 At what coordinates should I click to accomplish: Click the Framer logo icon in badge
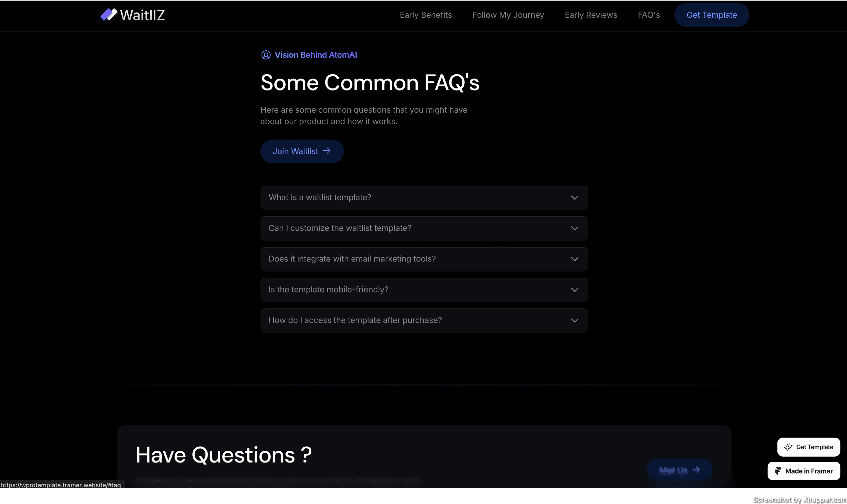click(x=778, y=471)
